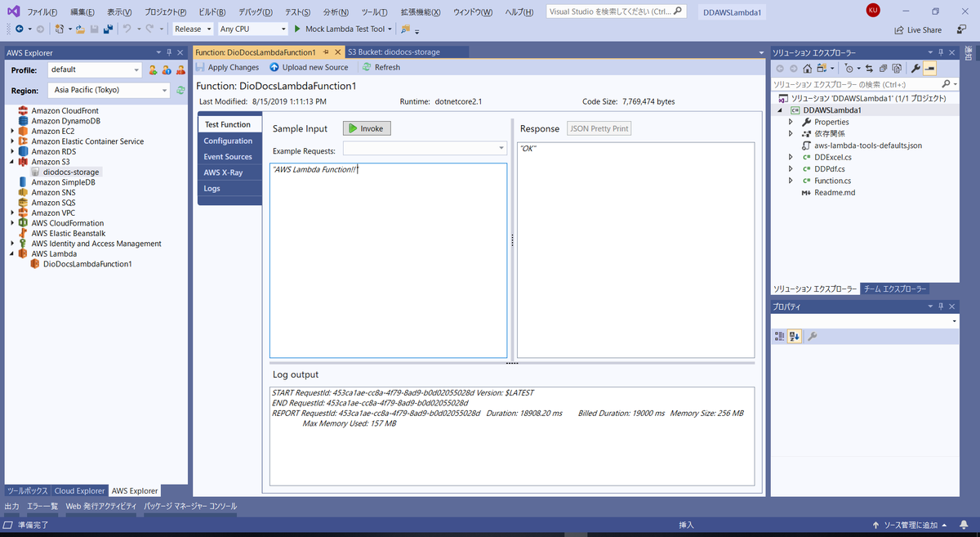
Task: Click the New Project toolbar icon
Action: point(60,29)
